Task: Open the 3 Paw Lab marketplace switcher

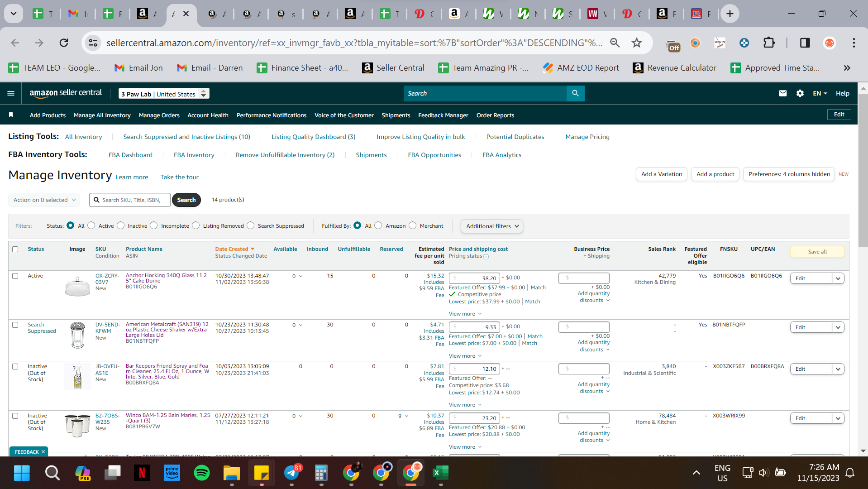Action: (164, 94)
